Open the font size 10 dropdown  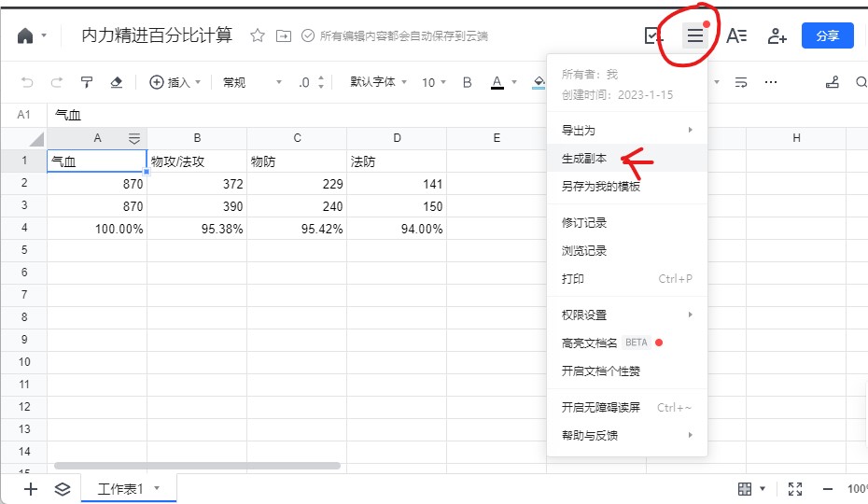(x=433, y=82)
